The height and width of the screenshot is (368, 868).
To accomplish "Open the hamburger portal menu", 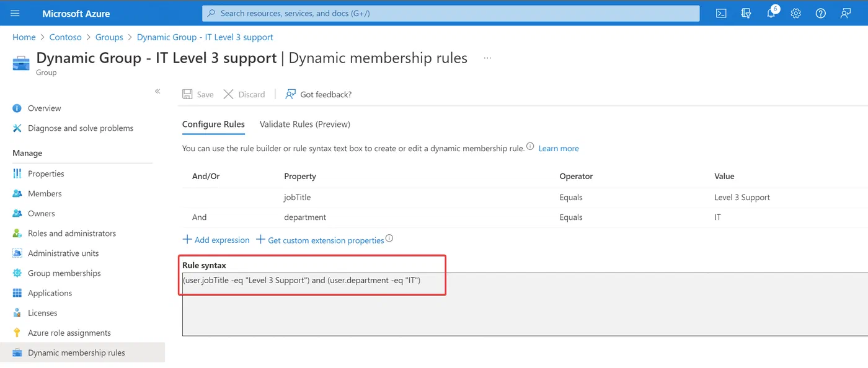I will coord(15,13).
